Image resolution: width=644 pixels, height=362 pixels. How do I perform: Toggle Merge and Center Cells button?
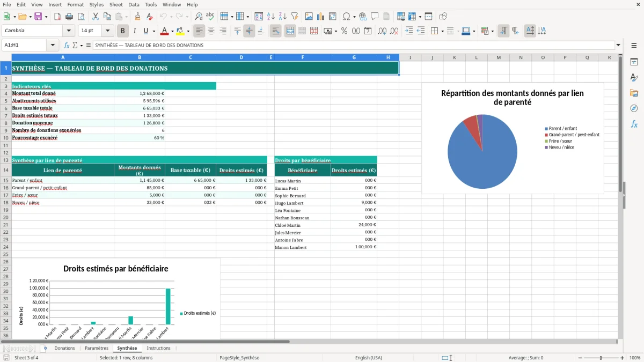tap(290, 31)
